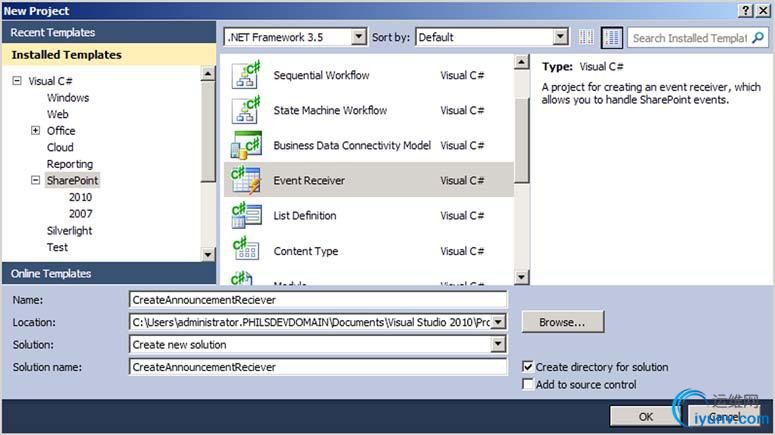
Task: Open the Online Templates section
Action: click(109, 273)
